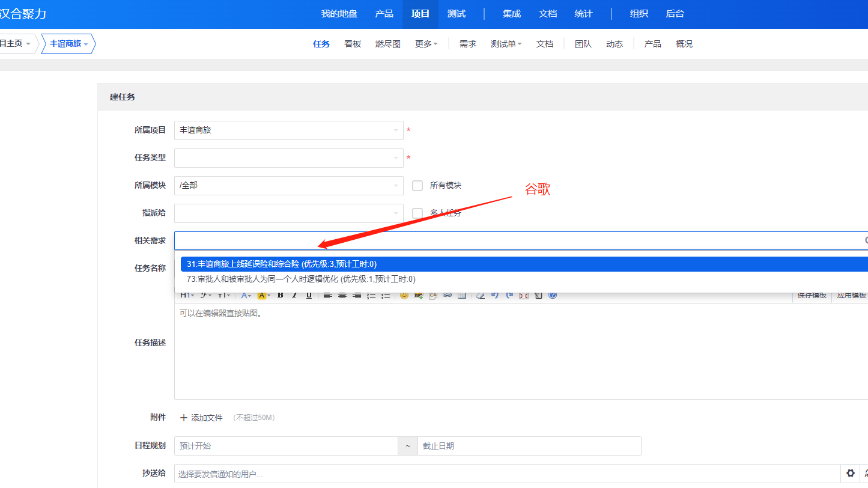Open the 集成 main menu
Image resolution: width=868 pixels, height=488 pixels.
pos(512,14)
